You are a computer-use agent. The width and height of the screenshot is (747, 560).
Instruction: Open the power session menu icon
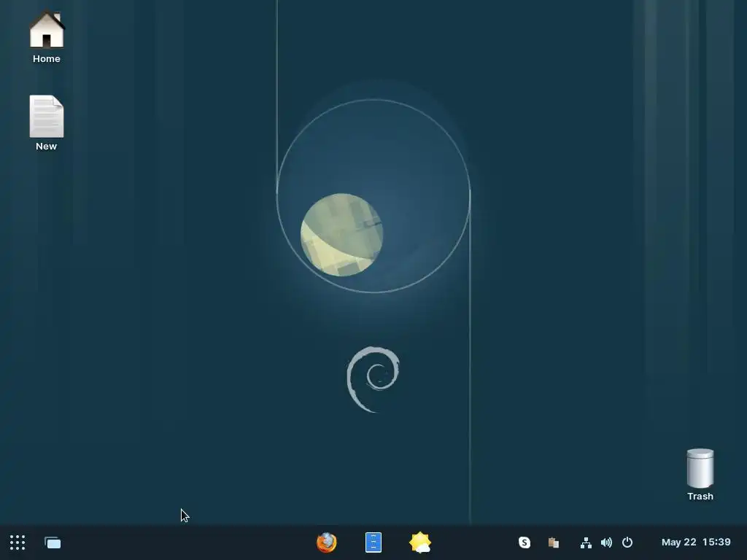click(627, 542)
